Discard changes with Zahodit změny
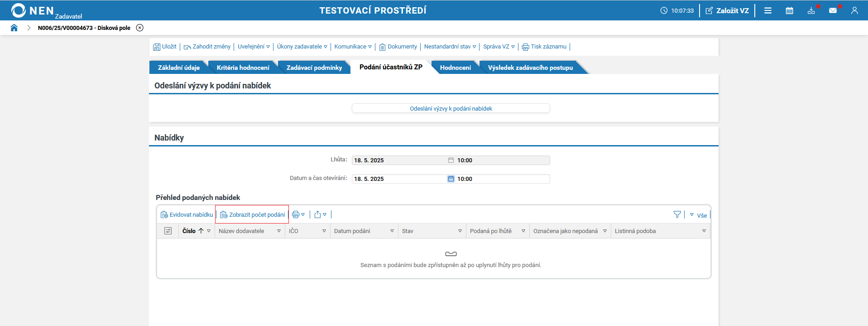868x326 pixels. (207, 47)
